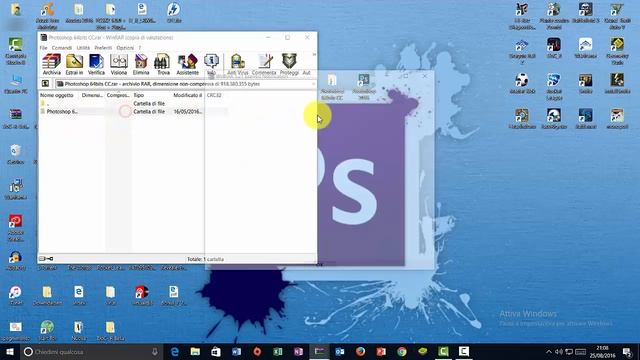Click the up-one-level folder button
The width and height of the screenshot is (640, 360).
(45, 84)
